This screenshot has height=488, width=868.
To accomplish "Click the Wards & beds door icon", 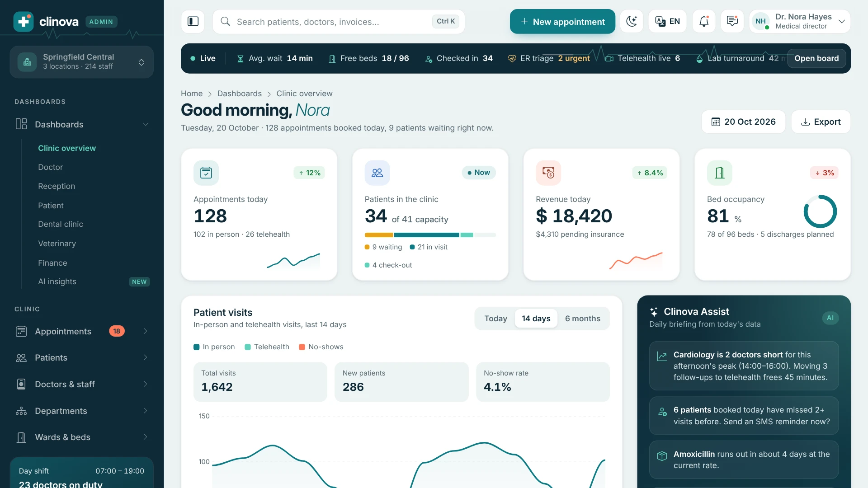I will click(x=21, y=437).
